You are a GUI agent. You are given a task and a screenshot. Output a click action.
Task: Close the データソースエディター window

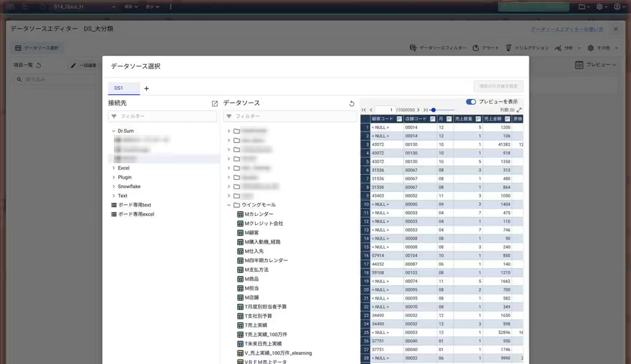[616, 29]
